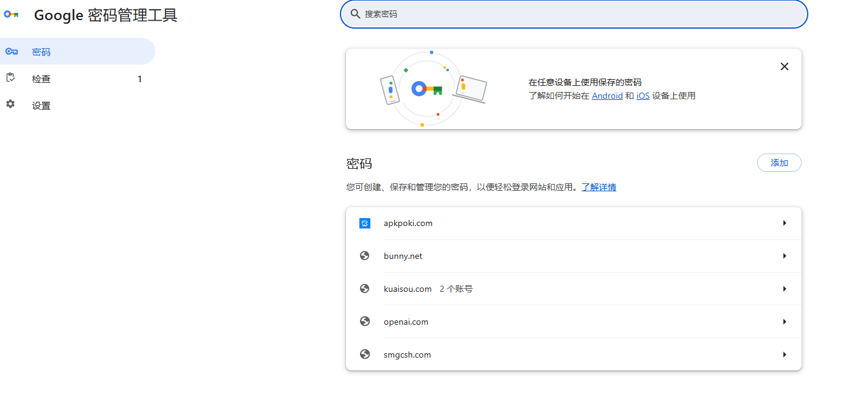868x410 pixels.
Task: Click the globe icon next to openai.com
Action: (x=365, y=322)
